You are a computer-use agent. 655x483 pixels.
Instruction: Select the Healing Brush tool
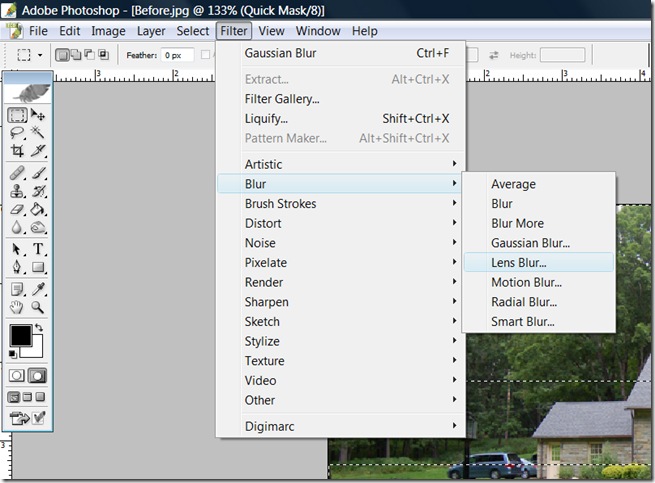tap(17, 173)
